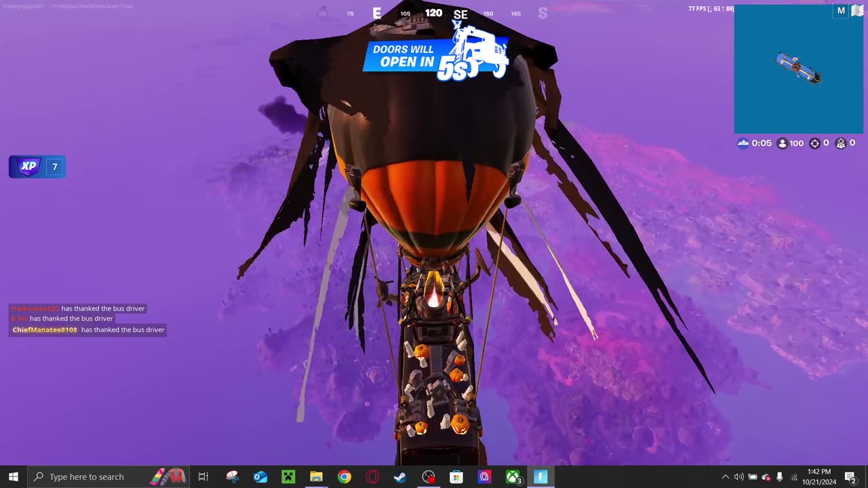Click players remaining count 100

pyautogui.click(x=790, y=143)
